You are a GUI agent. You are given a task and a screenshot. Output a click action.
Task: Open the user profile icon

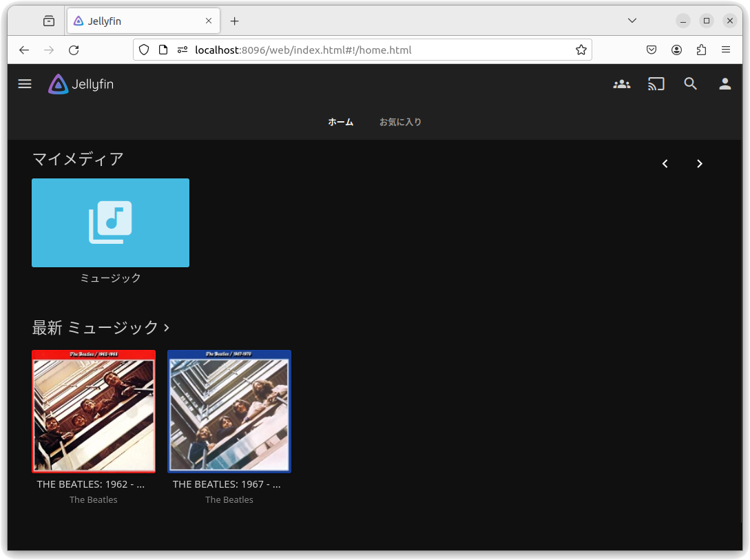point(725,84)
